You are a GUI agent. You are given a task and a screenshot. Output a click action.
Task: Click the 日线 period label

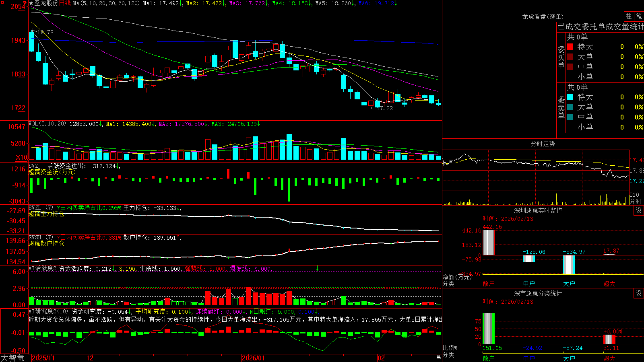click(65, 3)
